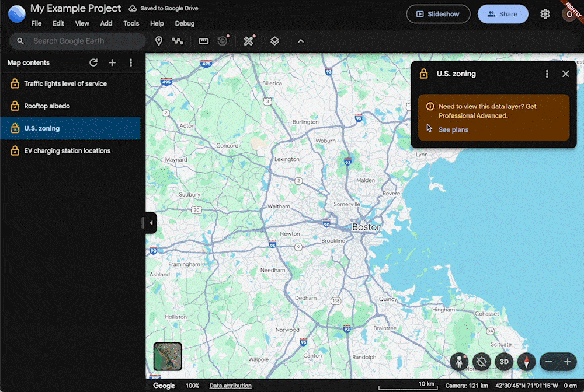Open the View menu
Screen dimensions: 584x392
[82, 23]
